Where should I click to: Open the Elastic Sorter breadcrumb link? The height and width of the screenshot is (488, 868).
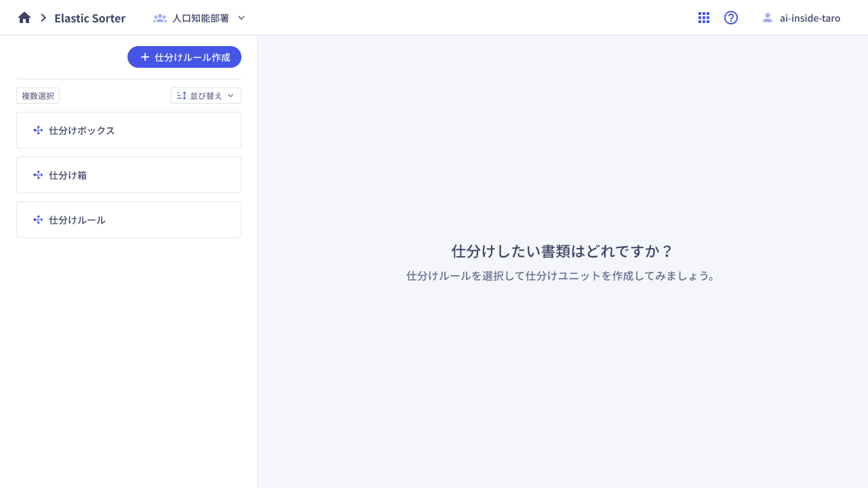90,18
